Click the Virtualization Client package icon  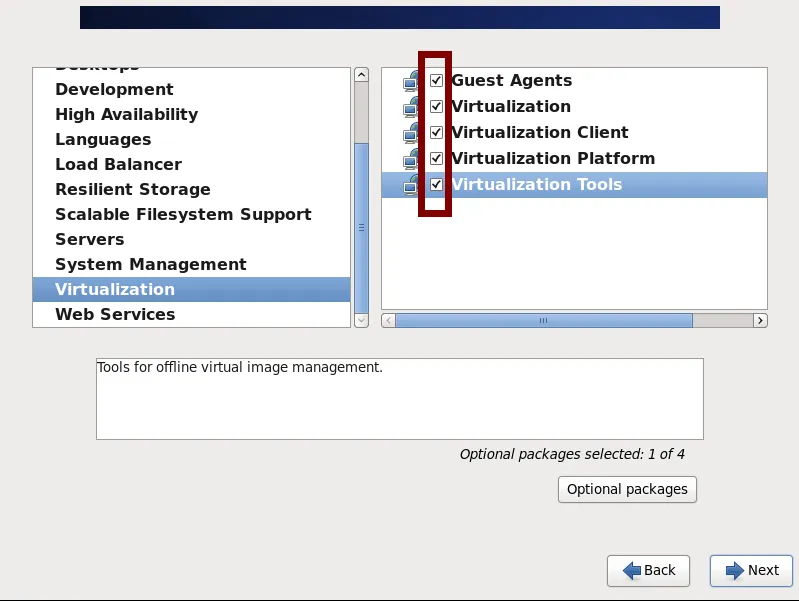(x=410, y=133)
